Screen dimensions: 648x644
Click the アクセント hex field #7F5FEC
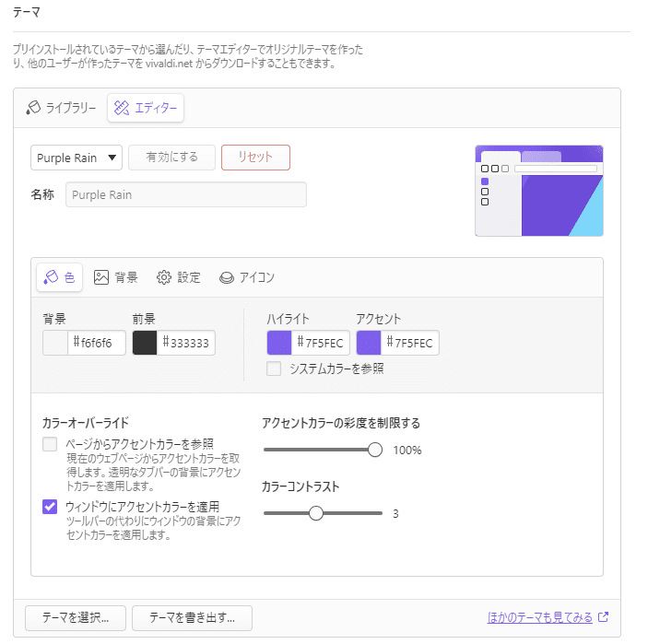pyautogui.click(x=410, y=343)
